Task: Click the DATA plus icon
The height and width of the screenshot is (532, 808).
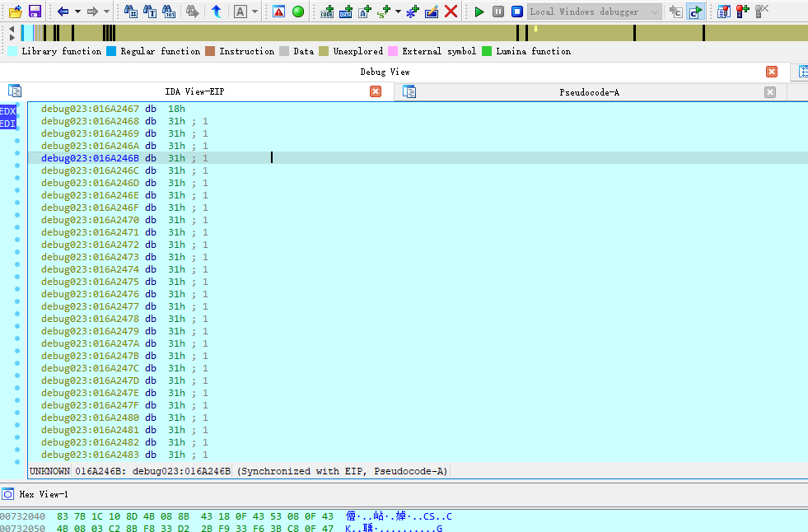Action: (x=346, y=12)
